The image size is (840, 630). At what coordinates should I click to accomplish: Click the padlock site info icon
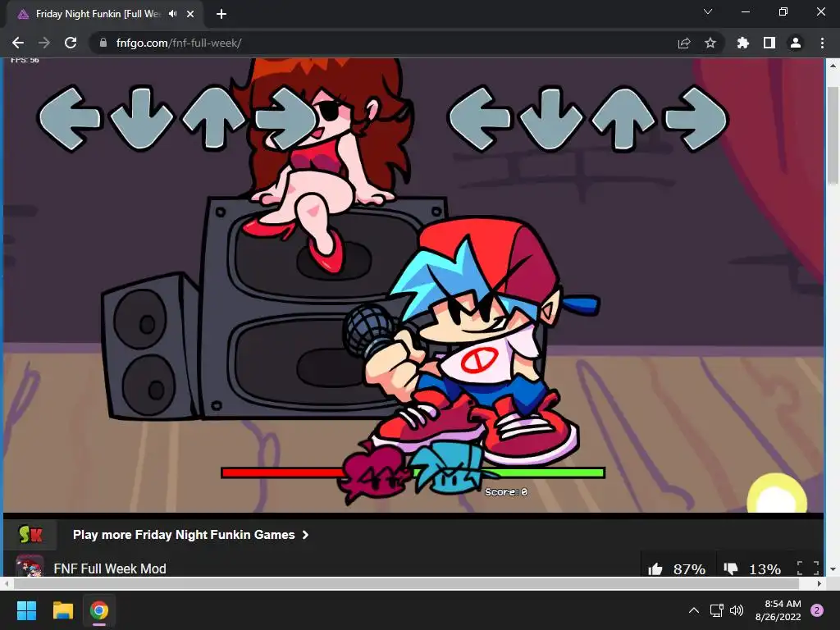tap(103, 43)
